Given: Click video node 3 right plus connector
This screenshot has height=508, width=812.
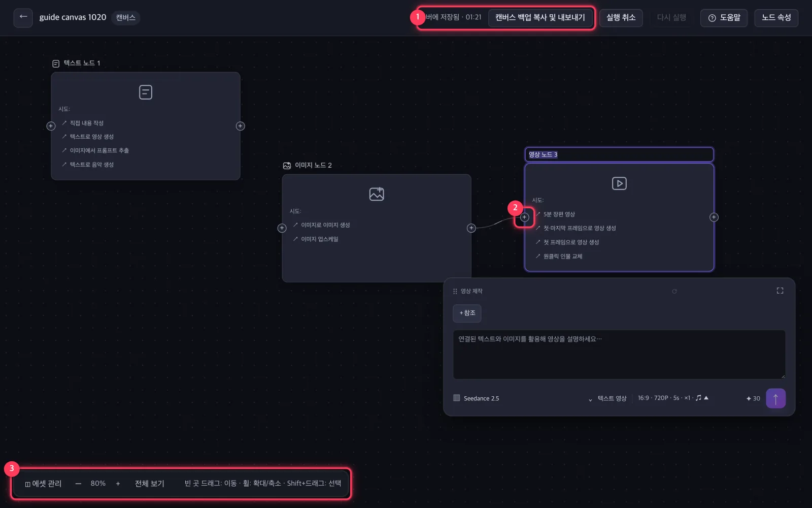Looking at the screenshot, I should point(714,217).
